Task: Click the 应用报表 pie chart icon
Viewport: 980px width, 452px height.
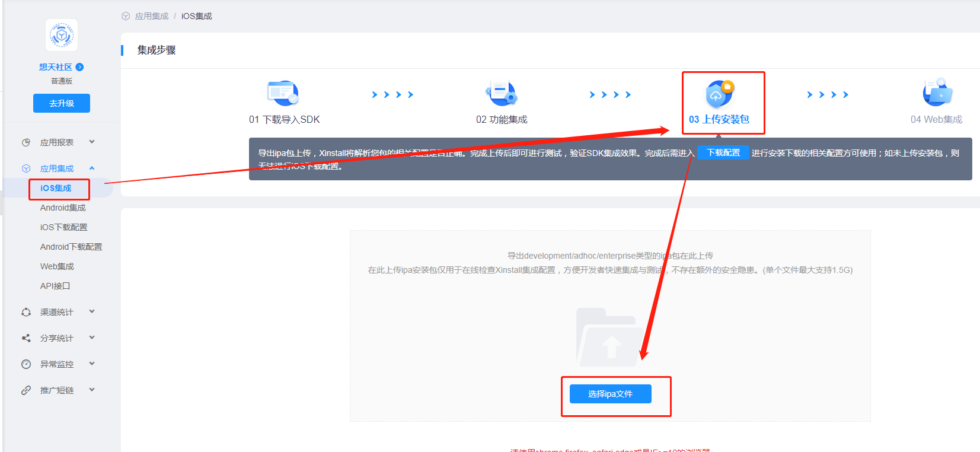Action: point(26,142)
